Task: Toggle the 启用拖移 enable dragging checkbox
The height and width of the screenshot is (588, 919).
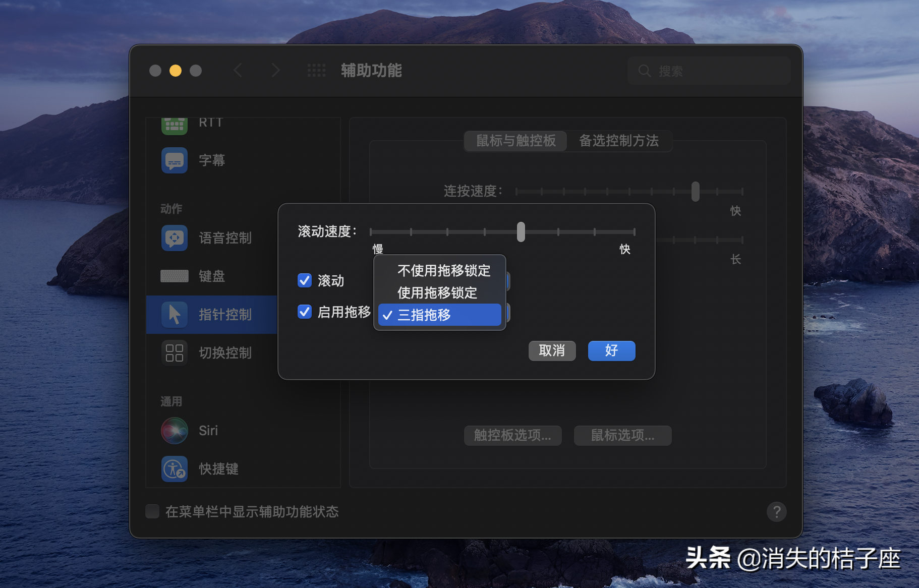Action: pyautogui.click(x=305, y=312)
